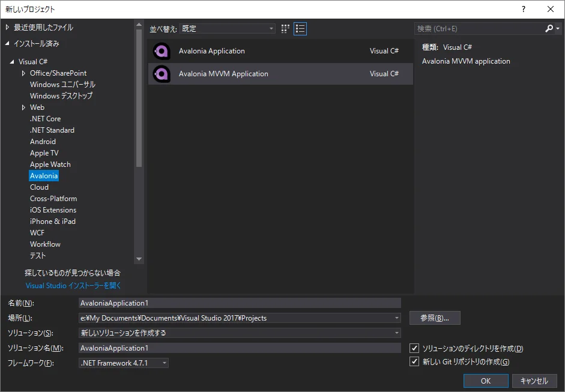Collapse the Visual C# tree node
The width and height of the screenshot is (565, 392).
click(x=12, y=62)
